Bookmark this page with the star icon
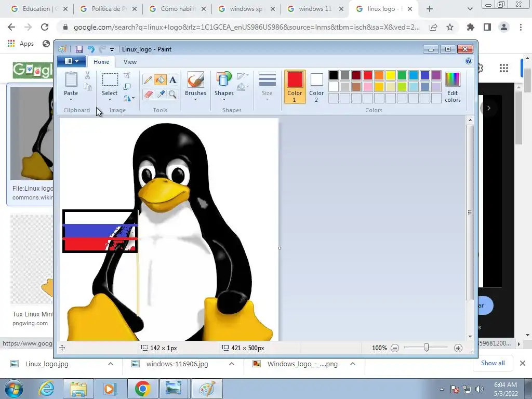This screenshot has width=532, height=399. click(x=450, y=27)
